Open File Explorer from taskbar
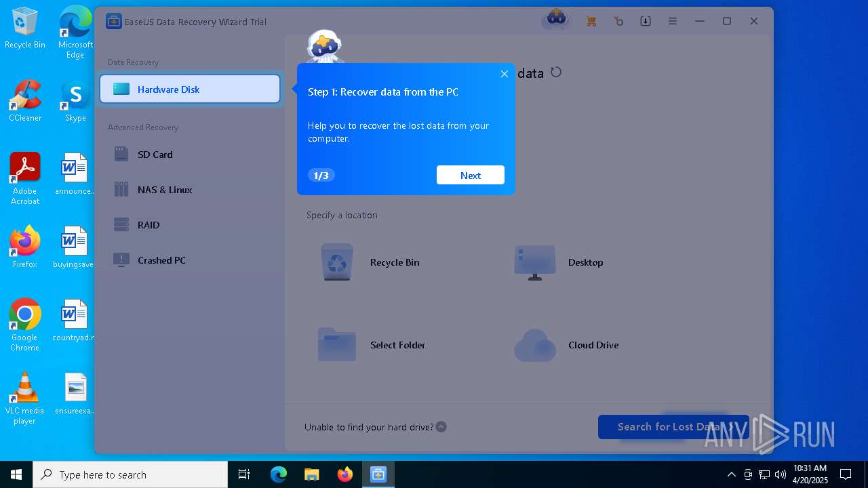 tap(311, 474)
